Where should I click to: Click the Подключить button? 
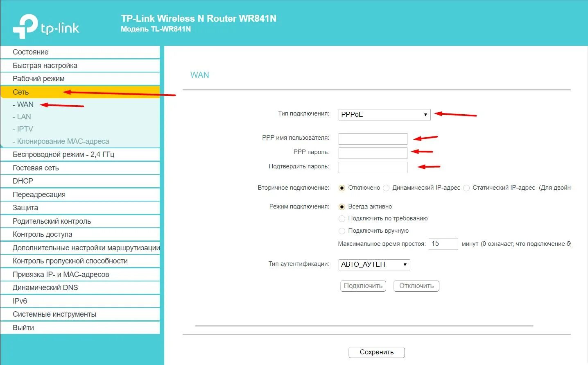363,286
